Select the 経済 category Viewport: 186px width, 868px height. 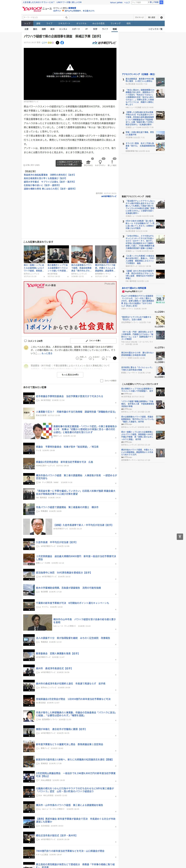tap(52, 29)
